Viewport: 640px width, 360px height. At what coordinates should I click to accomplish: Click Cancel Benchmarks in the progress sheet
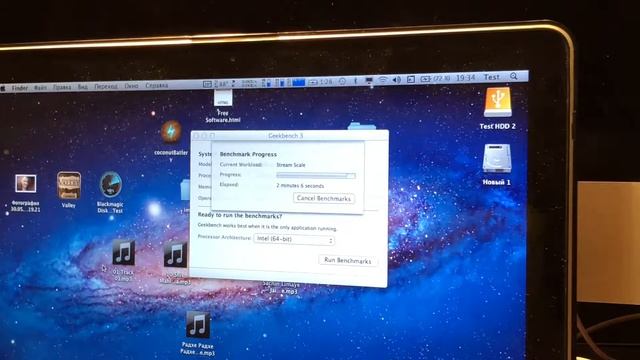coord(324,198)
